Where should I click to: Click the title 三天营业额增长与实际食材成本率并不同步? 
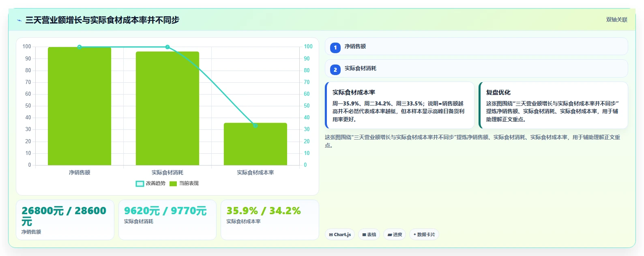pos(102,20)
